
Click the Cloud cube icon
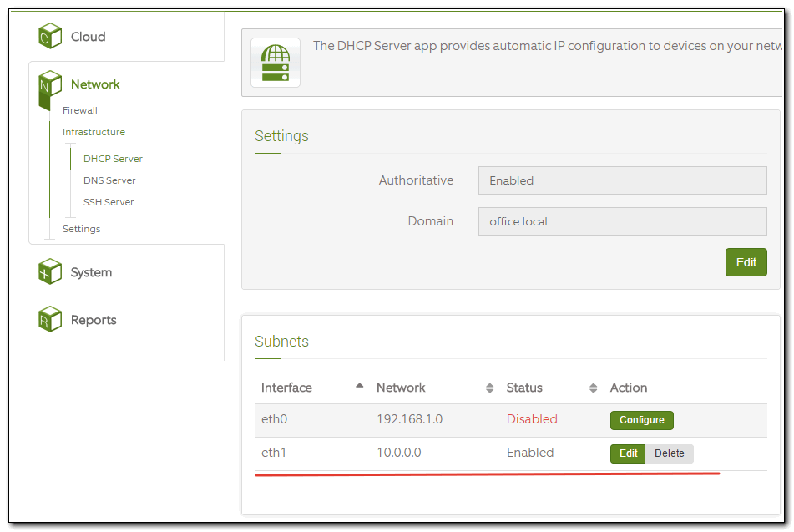(50, 36)
